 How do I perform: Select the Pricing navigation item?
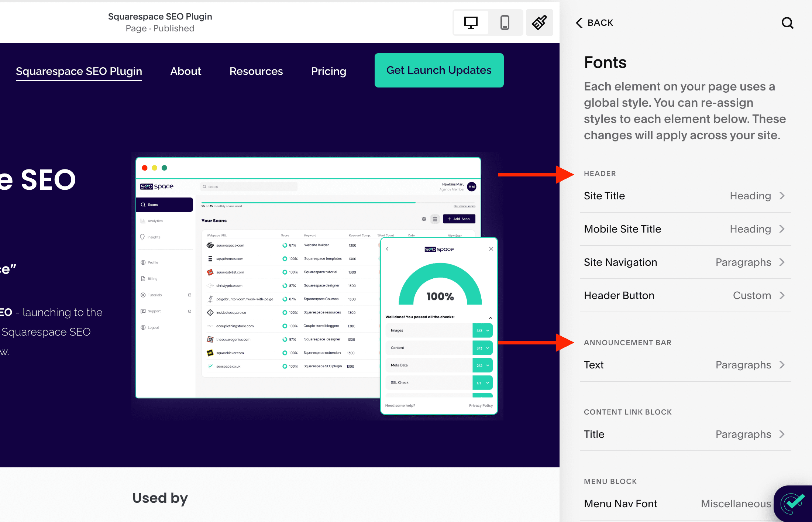coord(328,71)
